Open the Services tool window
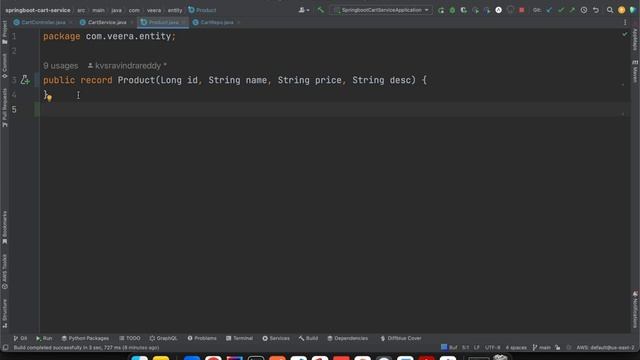This screenshot has height=360, width=640. (x=276, y=338)
